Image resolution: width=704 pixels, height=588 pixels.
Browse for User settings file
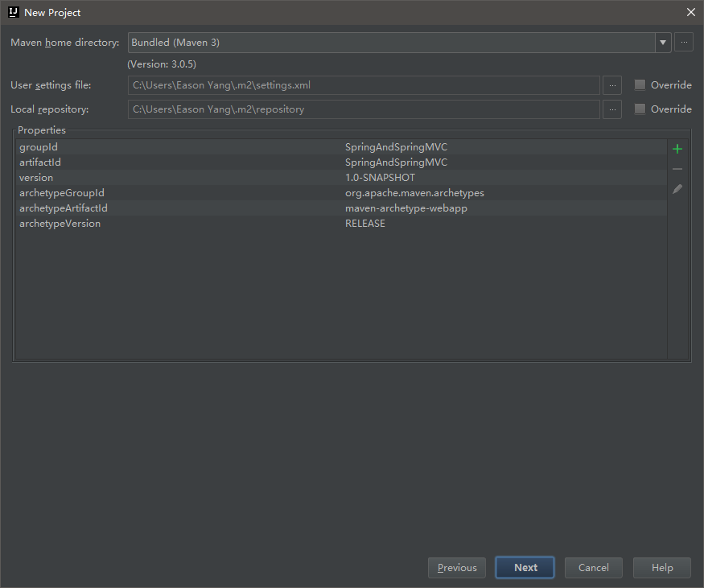click(612, 85)
